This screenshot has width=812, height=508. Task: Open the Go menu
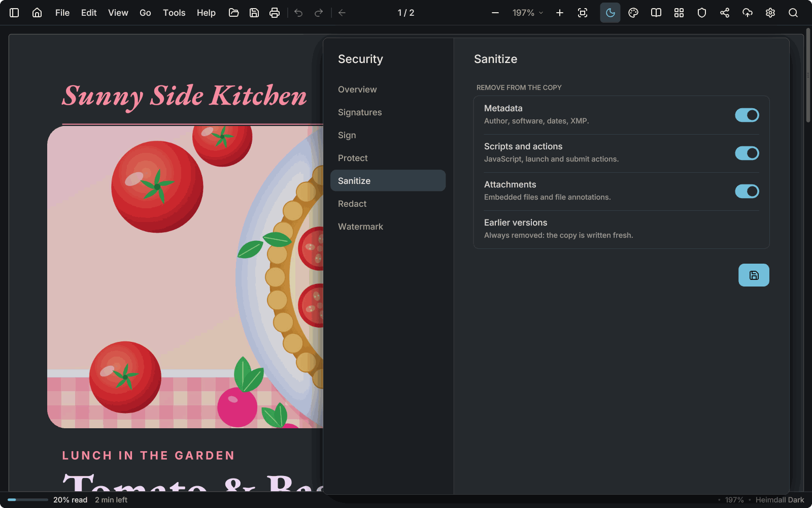[x=145, y=13]
